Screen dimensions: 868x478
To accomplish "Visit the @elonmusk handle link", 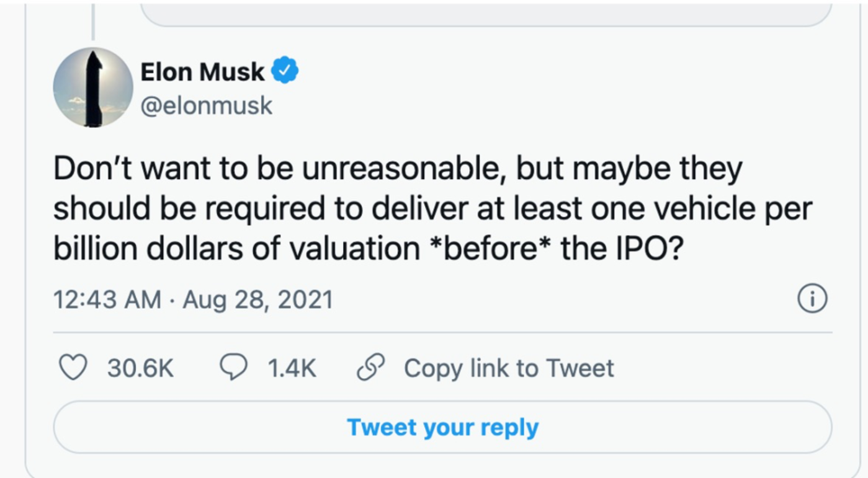I will pyautogui.click(x=207, y=105).
